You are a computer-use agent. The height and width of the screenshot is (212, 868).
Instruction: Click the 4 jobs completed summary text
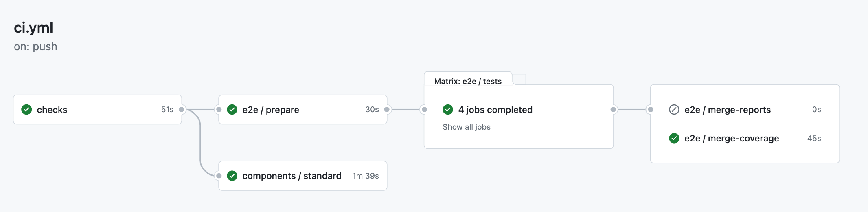coord(495,110)
